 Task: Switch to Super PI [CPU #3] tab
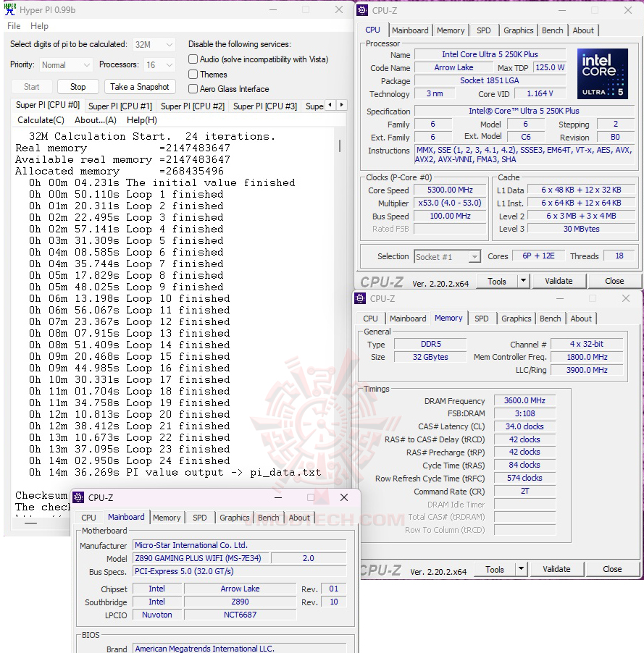pos(265,106)
